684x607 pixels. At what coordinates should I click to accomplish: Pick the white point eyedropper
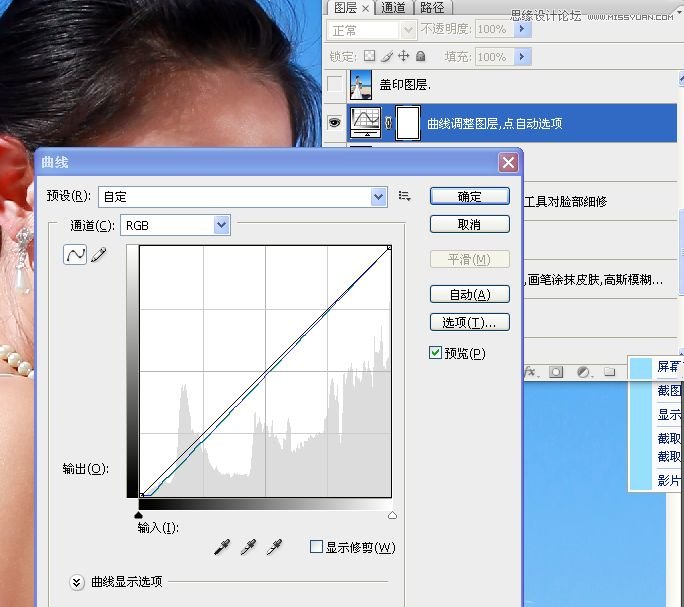tap(274, 546)
